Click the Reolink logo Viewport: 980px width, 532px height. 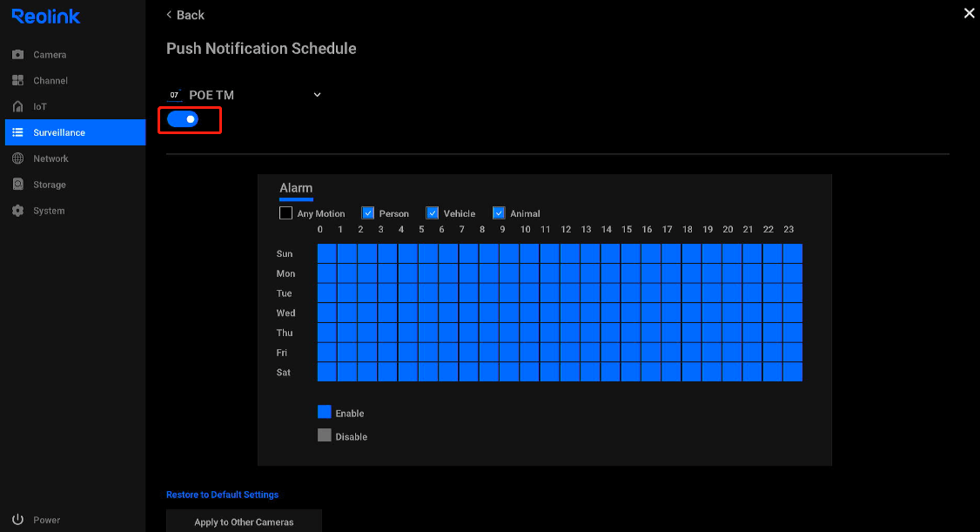pyautogui.click(x=45, y=17)
